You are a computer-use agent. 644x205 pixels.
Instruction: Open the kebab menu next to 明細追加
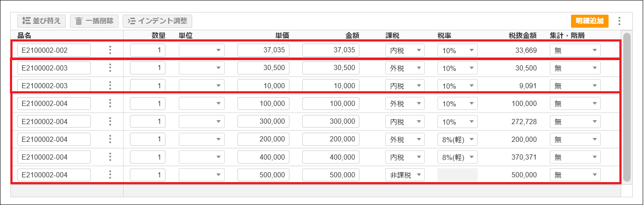[619, 21]
